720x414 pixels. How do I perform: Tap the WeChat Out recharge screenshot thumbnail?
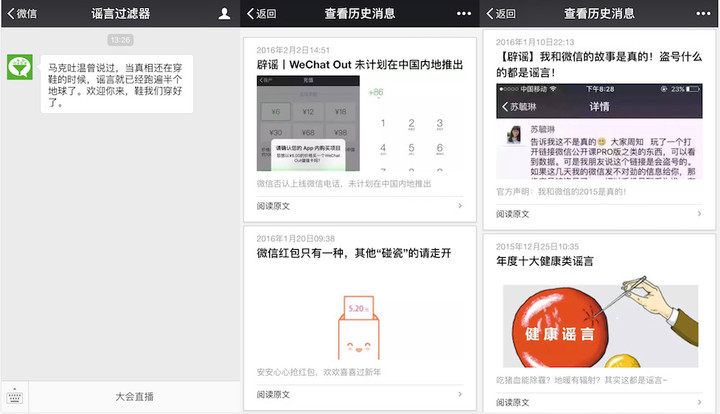tap(308, 123)
